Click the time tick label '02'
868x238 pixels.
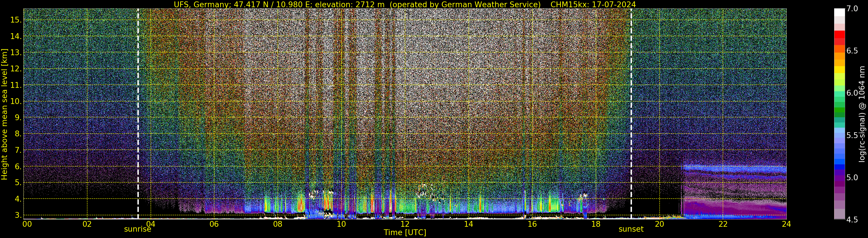click(x=87, y=224)
